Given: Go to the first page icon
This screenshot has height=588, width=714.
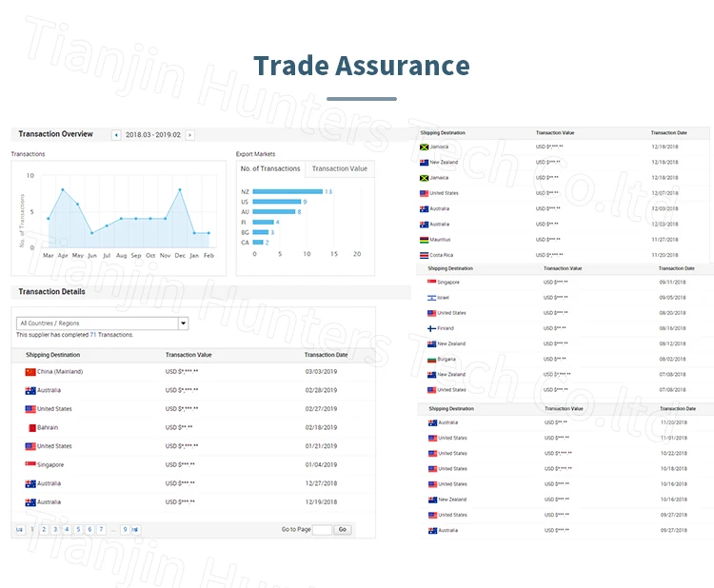Looking at the screenshot, I should (20, 529).
